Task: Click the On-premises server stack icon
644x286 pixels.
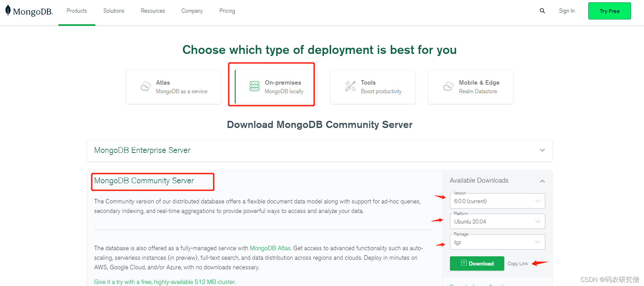Action: (x=255, y=86)
